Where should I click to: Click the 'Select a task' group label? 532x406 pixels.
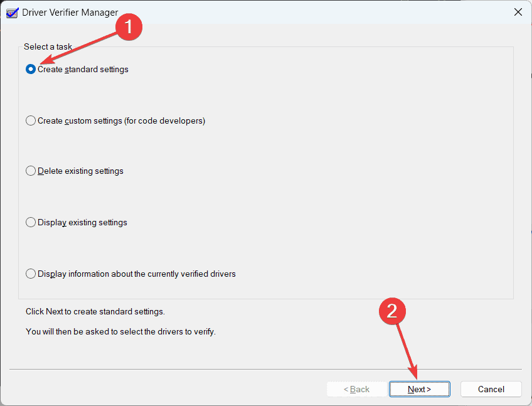click(x=48, y=46)
